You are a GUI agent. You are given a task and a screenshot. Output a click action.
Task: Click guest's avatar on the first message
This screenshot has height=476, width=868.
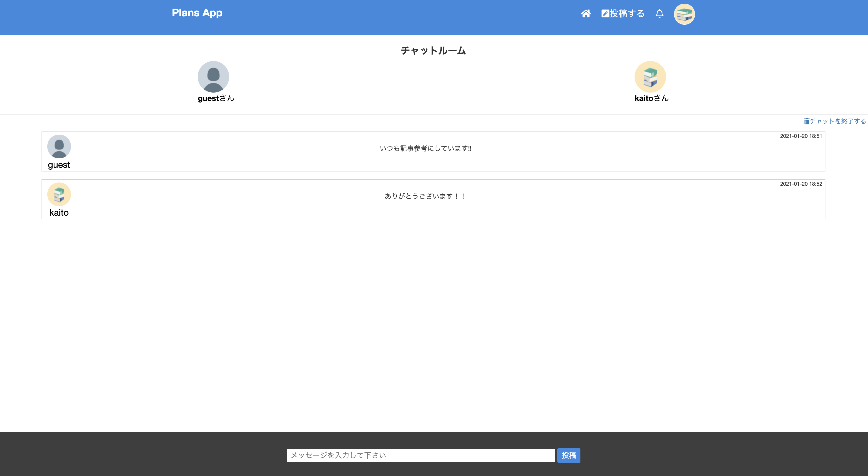(59, 146)
